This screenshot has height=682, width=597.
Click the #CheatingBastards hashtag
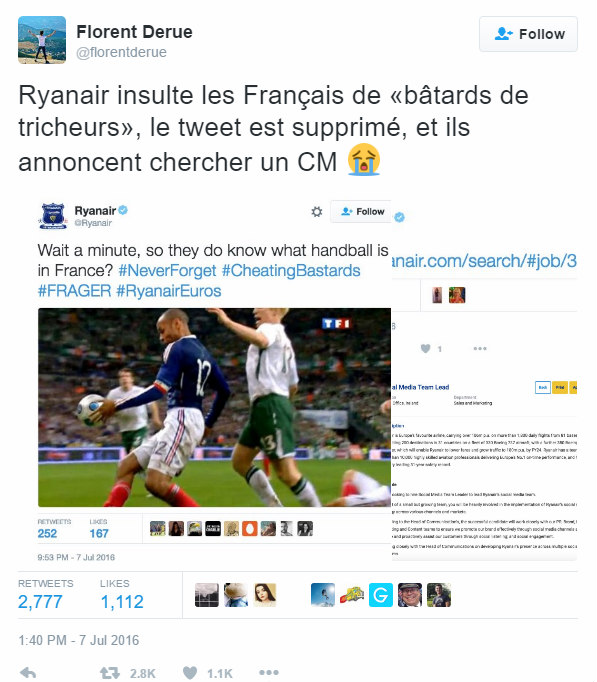click(291, 271)
